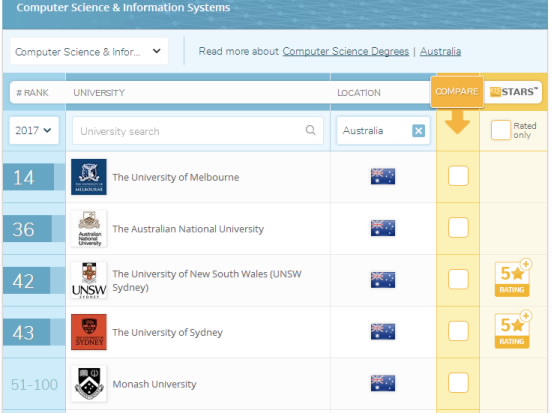Open the Computer Science & Infor... subject dropdown
The width and height of the screenshot is (554, 413).
(x=89, y=52)
